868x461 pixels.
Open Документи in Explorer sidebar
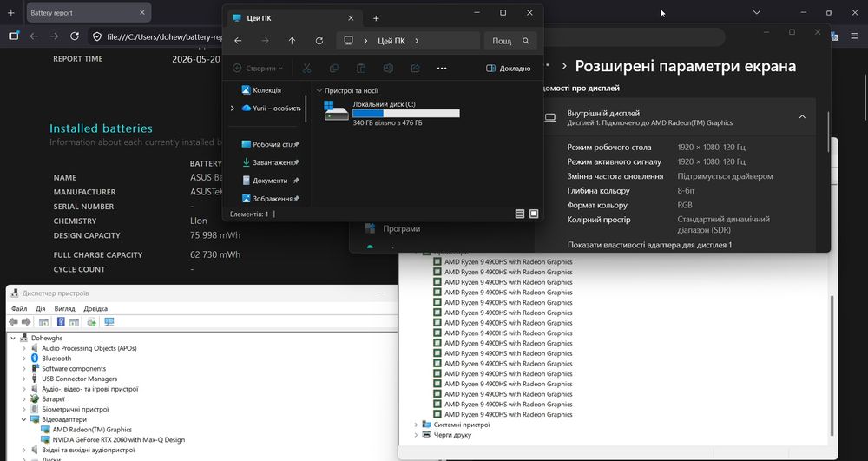click(270, 181)
